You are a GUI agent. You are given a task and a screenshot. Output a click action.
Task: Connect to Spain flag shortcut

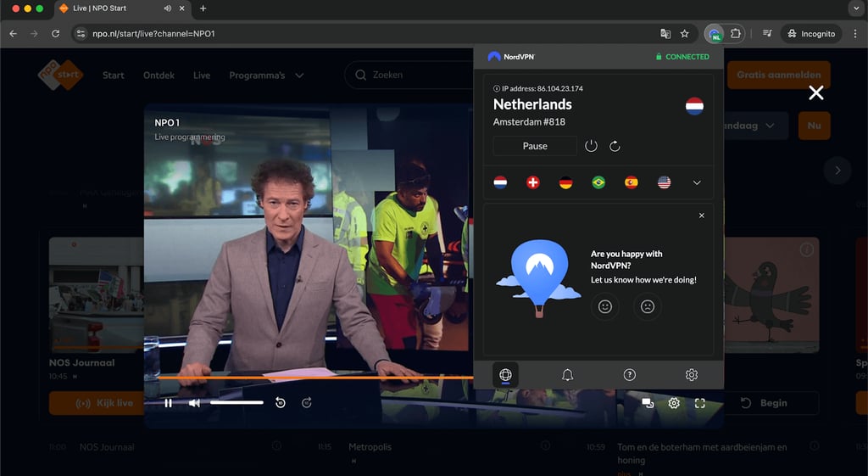coord(631,182)
